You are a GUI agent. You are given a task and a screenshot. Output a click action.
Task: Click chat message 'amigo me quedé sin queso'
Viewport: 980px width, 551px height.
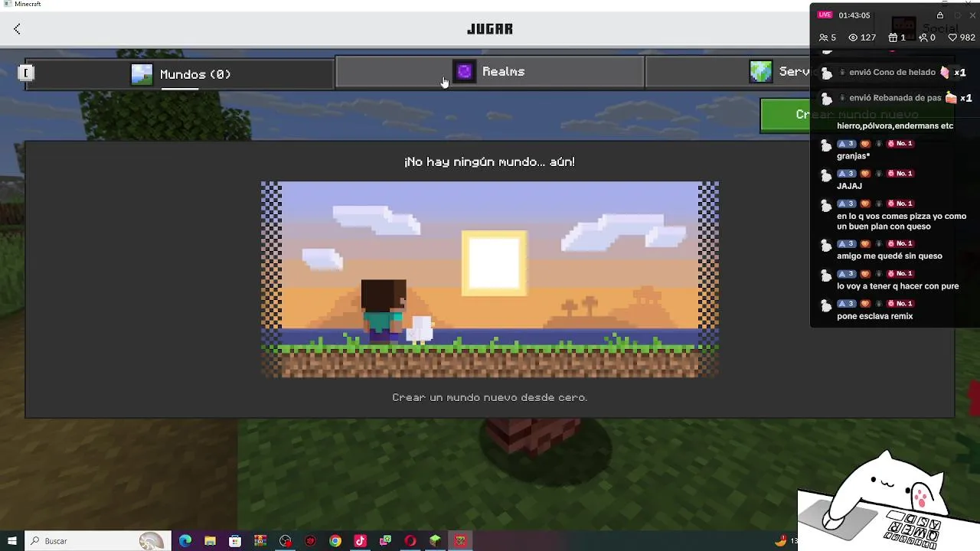coord(889,256)
